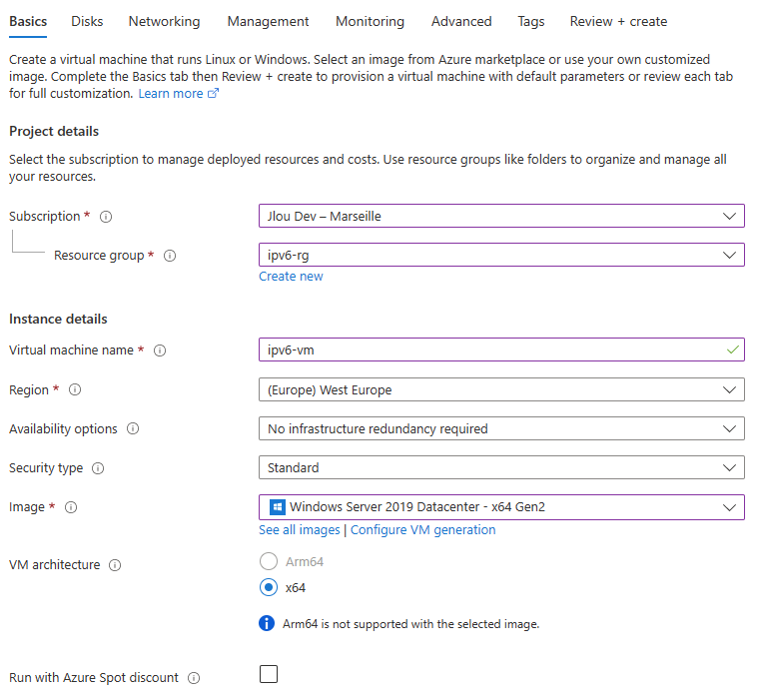This screenshot has width=766, height=700.
Task: Enable Run with Azure Spot discount checkbox
Action: 269,674
